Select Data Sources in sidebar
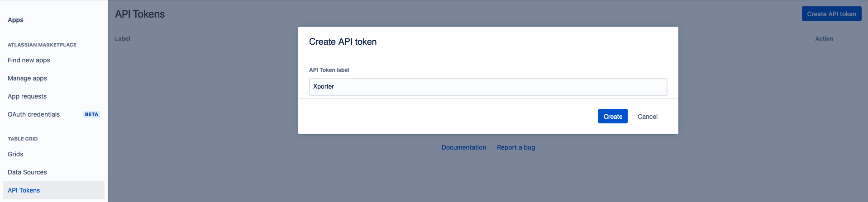Viewport: 868px width, 202px height. pyautogui.click(x=27, y=172)
